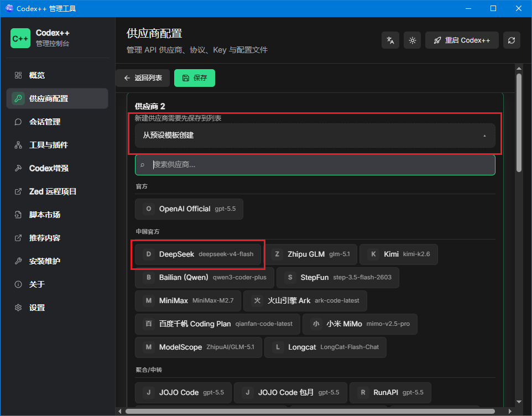The width and height of the screenshot is (532, 416).
Task: Click the gear icon beside 设置
Action: pyautogui.click(x=18, y=308)
